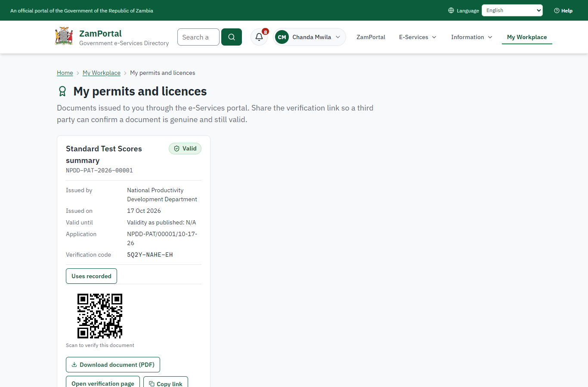Screen dimensions: 588x387
Task: Click document number NPDD-PAT-2026-00001
Action: [x=99, y=170]
